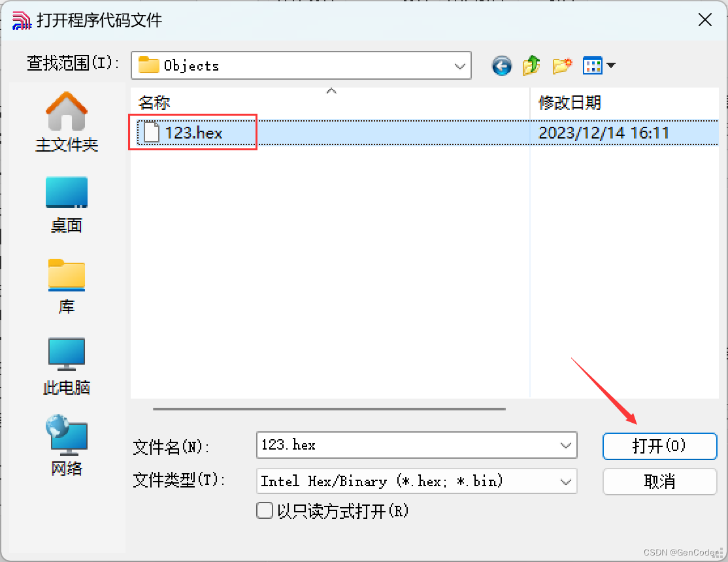Open the view options dropdown arrow
The image size is (728, 562).
pyautogui.click(x=611, y=65)
